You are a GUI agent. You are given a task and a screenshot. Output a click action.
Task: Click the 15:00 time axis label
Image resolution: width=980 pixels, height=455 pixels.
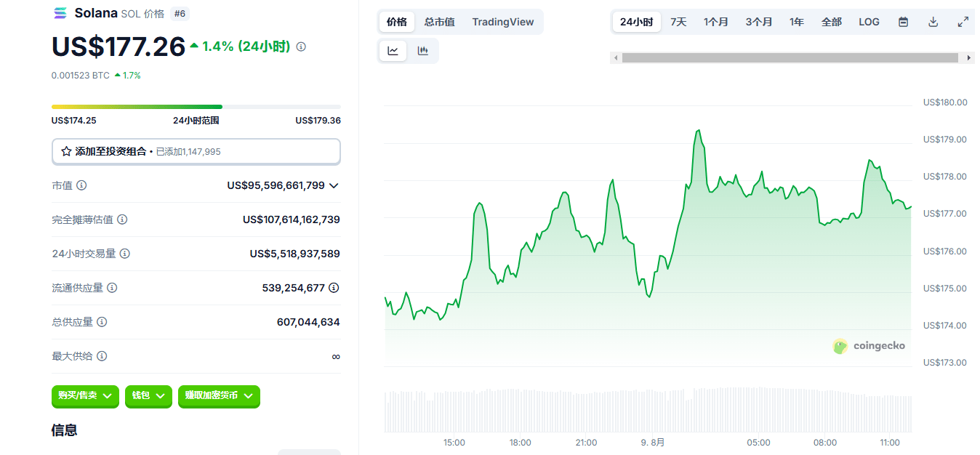[454, 443]
